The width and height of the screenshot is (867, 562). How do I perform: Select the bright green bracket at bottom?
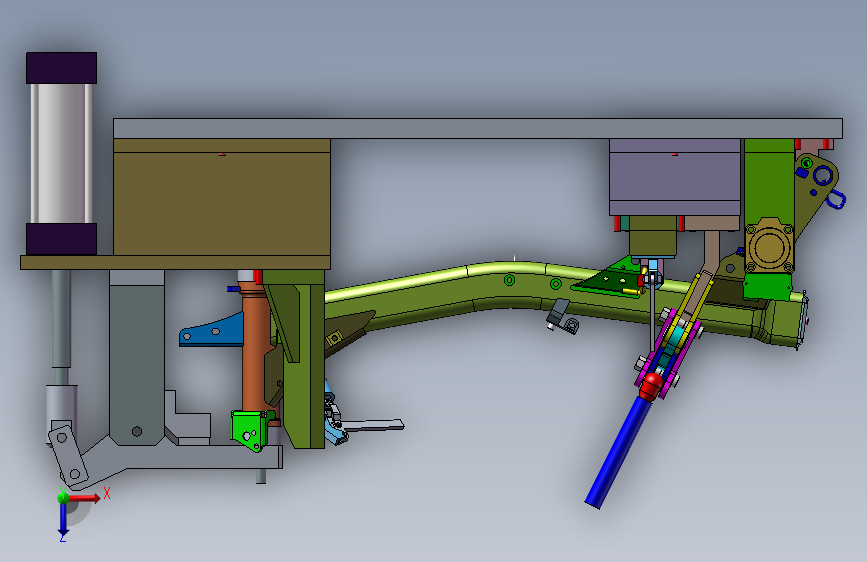pos(249,430)
